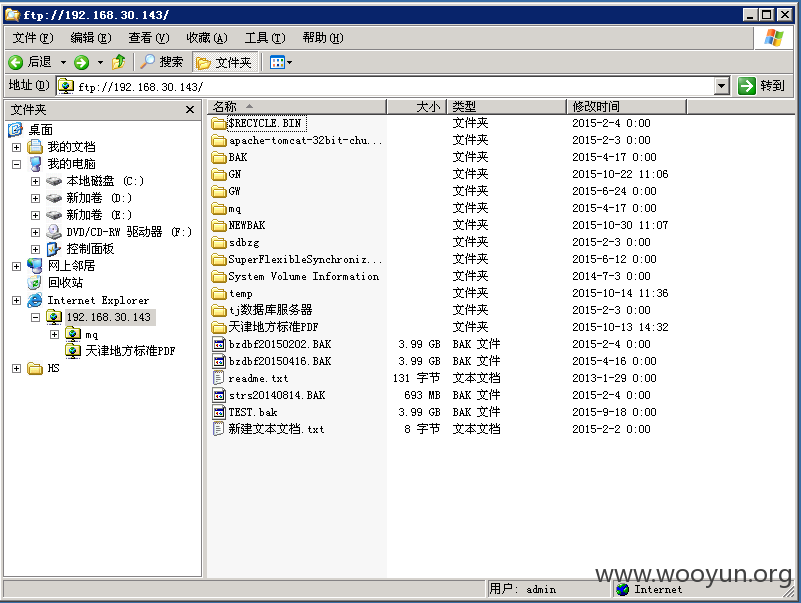
Task: Select NEWBAK folder icon
Action: 219,225
